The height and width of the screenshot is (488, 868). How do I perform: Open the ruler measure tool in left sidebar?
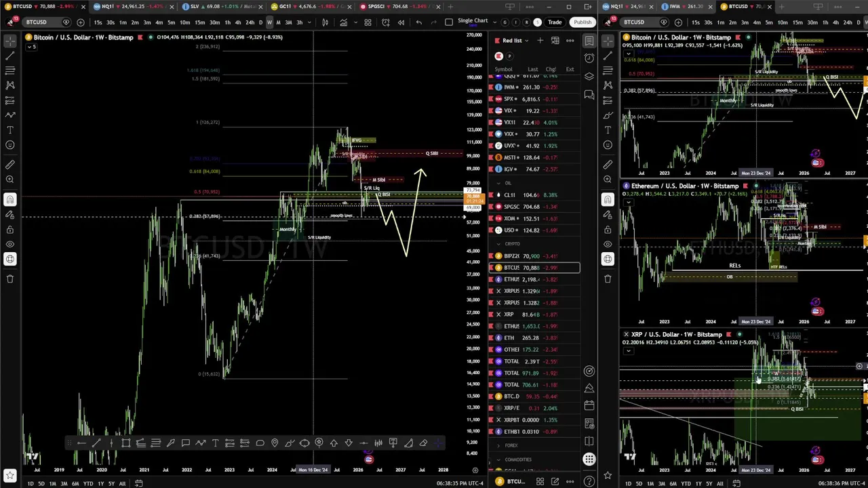(x=10, y=165)
